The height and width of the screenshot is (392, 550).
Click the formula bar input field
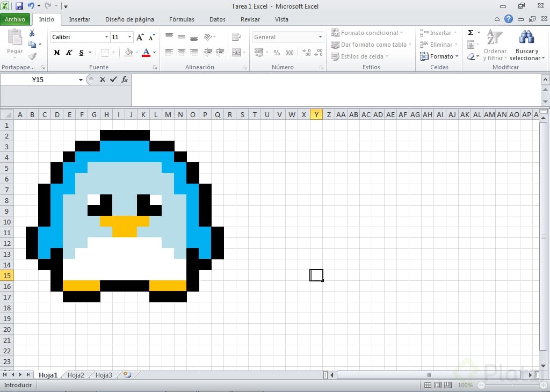336,90
